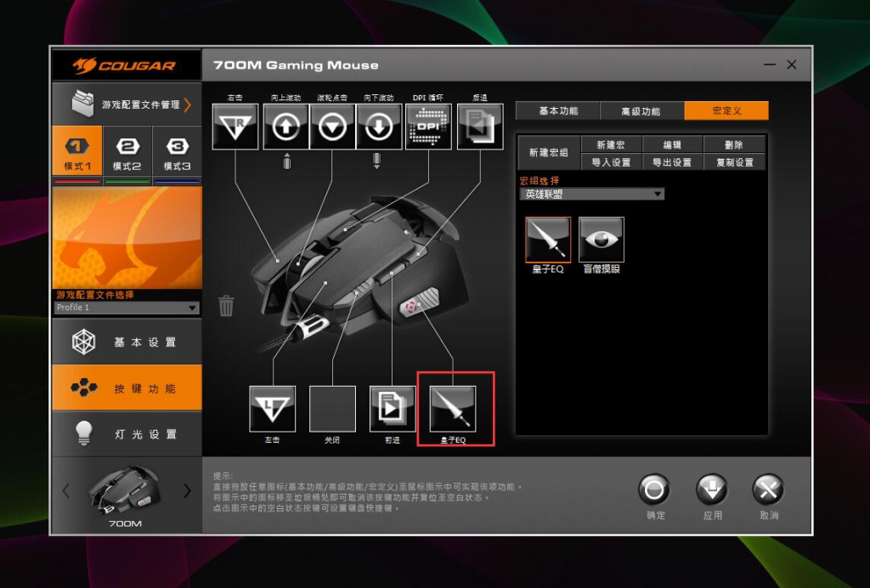Open game profile management (游戏配置文件管理)

127,105
